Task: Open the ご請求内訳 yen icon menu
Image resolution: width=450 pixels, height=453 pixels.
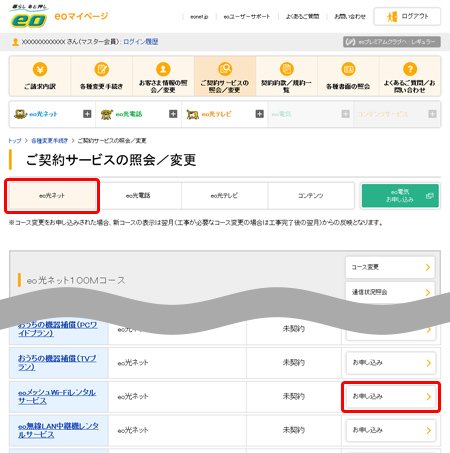Action: (x=40, y=76)
